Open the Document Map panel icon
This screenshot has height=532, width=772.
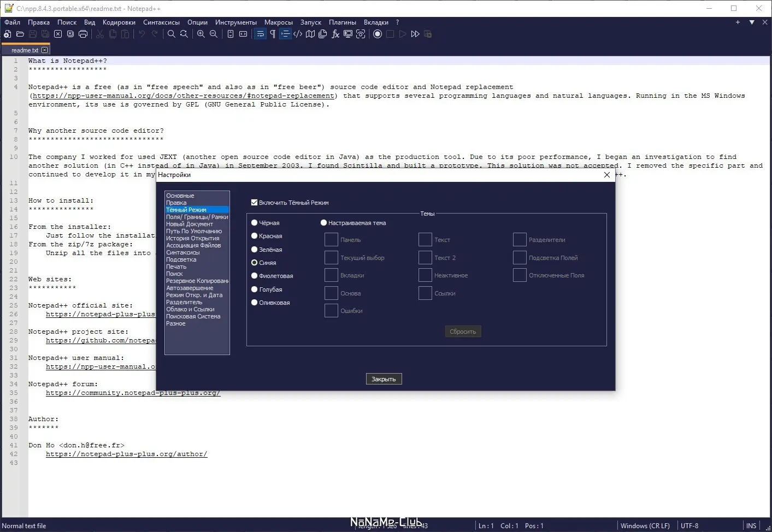click(310, 34)
